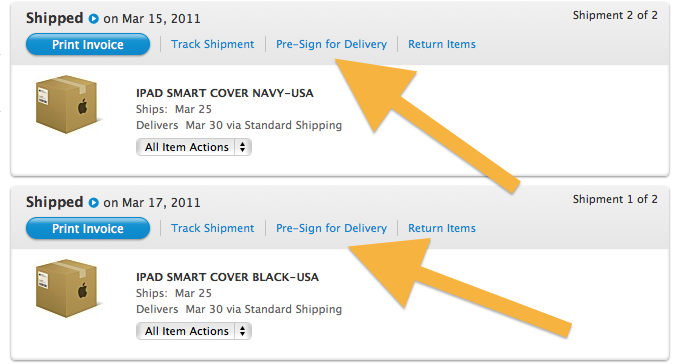Click the Shipped heading dated Mar 15, 2011
The height and width of the screenshot is (364, 675).
pos(113,19)
